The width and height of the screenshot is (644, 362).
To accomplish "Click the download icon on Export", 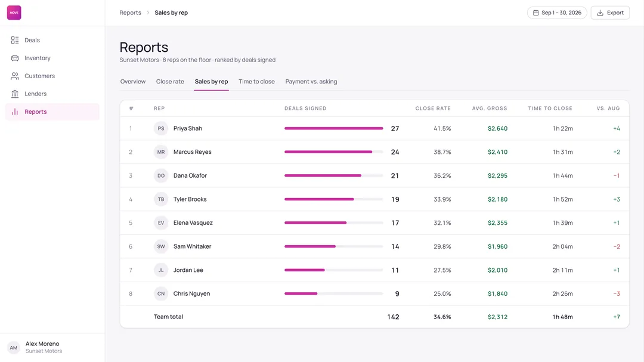I will click(x=600, y=13).
